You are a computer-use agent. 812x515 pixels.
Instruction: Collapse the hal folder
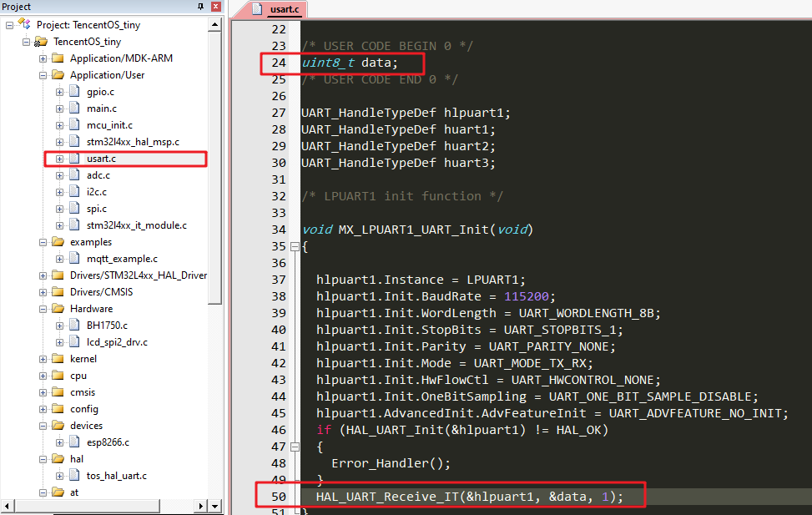pyautogui.click(x=43, y=459)
